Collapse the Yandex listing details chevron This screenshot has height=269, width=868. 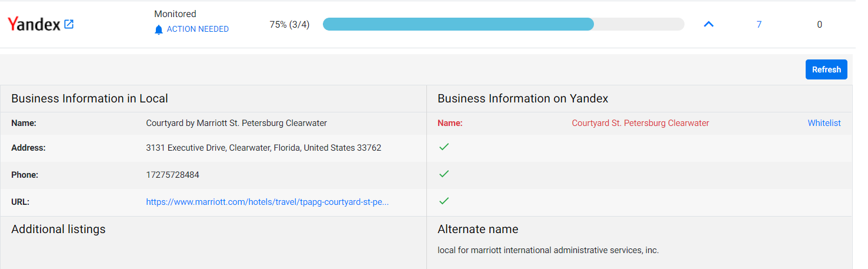tap(709, 25)
